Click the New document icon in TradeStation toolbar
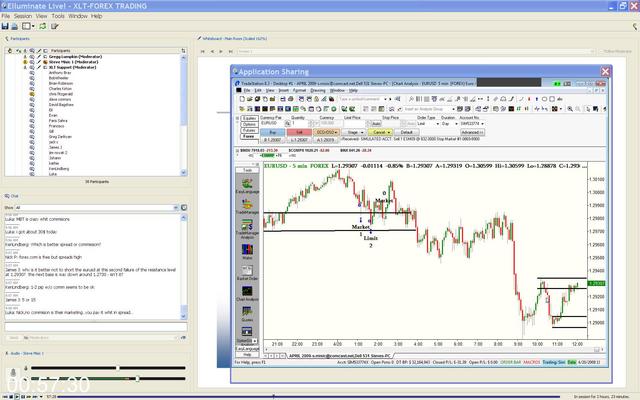Image resolution: width=640 pixels, height=400 pixels. [242, 99]
